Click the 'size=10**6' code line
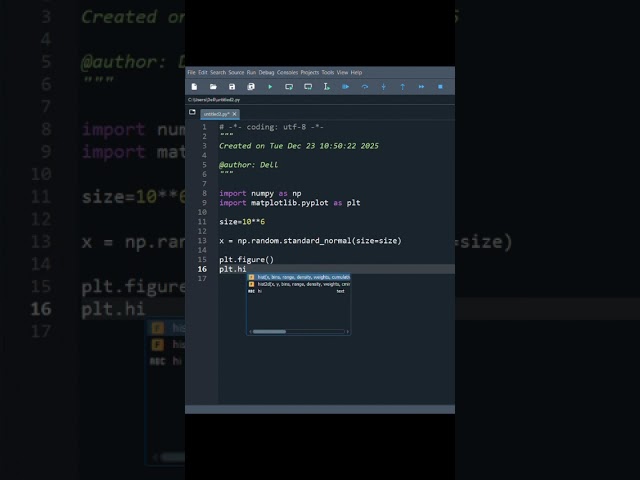This screenshot has height=480, width=640. coord(242,222)
